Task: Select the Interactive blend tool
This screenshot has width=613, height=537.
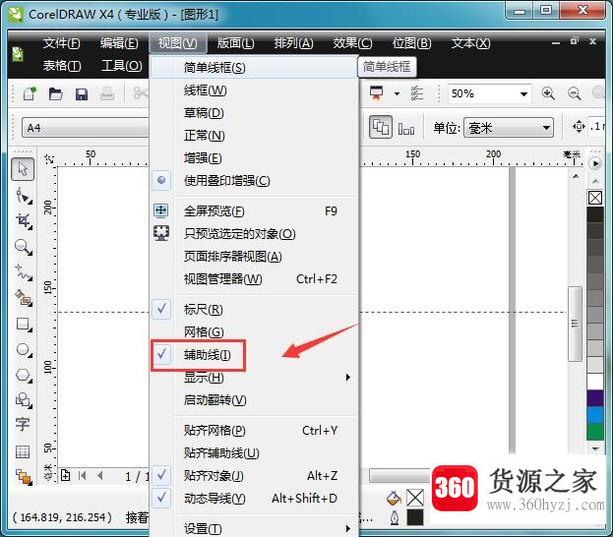Action: click(23, 477)
